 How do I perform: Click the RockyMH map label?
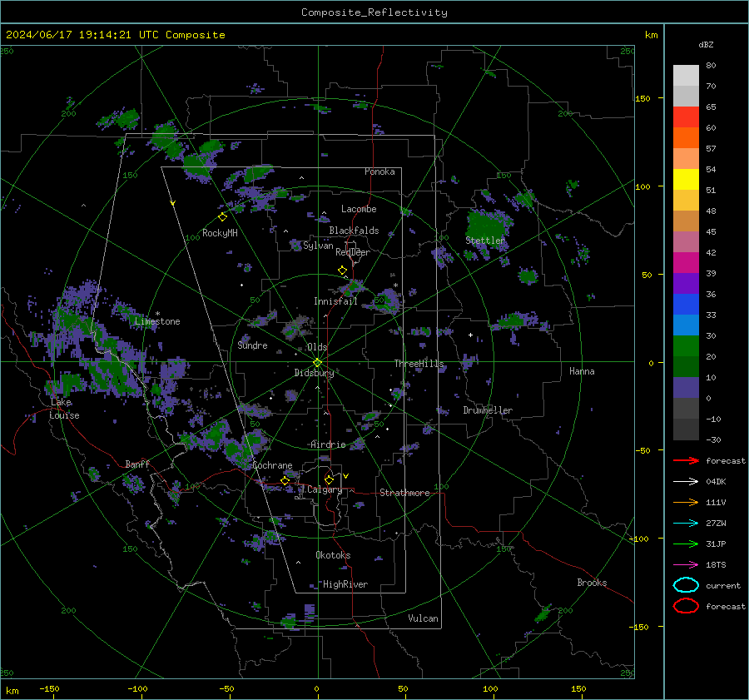click(x=220, y=233)
